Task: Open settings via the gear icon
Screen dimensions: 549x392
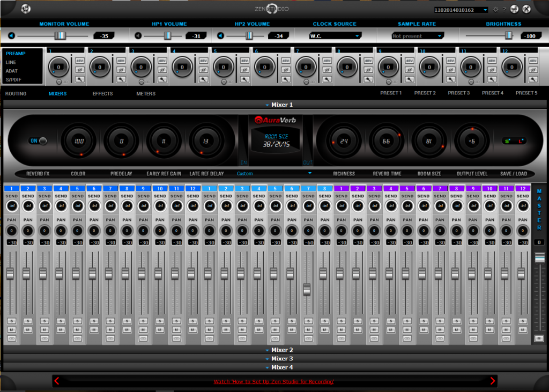Action: 495,10
